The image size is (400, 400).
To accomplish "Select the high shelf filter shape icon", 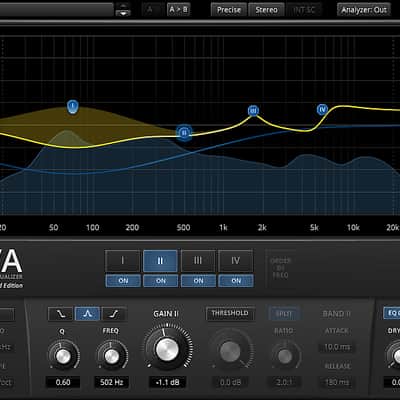I will click(114, 314).
